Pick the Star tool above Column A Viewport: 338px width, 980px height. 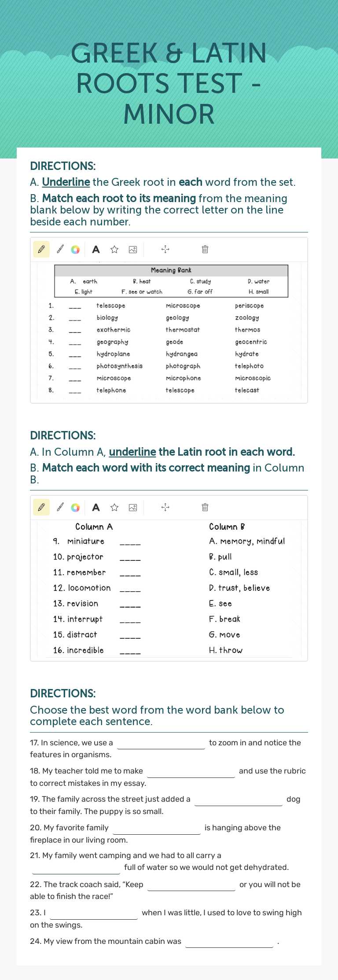pos(114,507)
